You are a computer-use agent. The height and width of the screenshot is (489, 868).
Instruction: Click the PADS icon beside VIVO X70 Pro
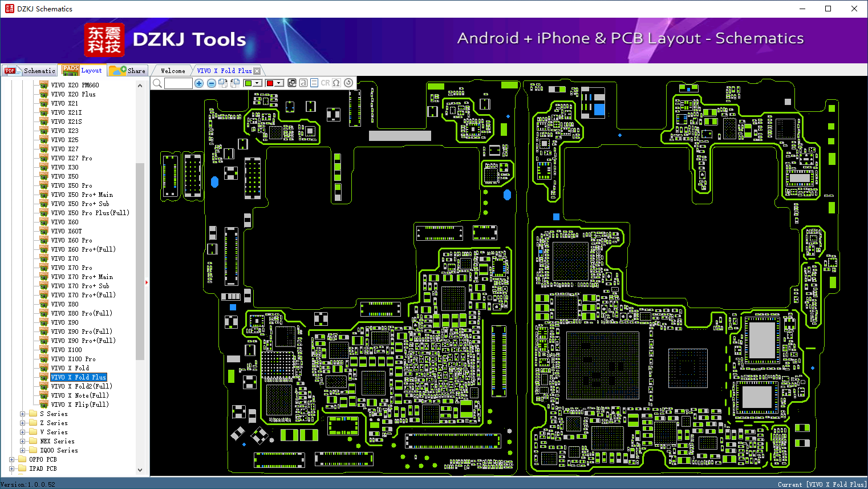[44, 268]
